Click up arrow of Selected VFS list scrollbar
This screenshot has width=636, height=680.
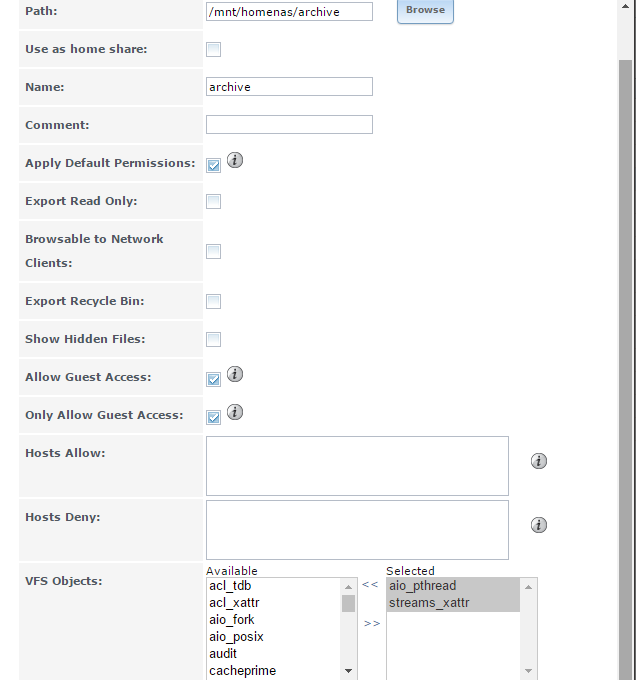(x=528, y=587)
